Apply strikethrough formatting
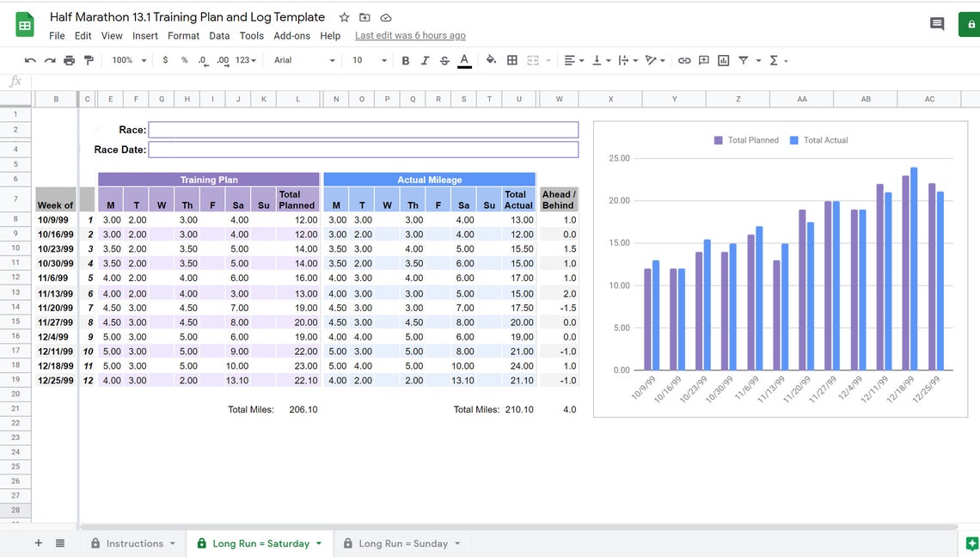980x557 pixels. [443, 60]
